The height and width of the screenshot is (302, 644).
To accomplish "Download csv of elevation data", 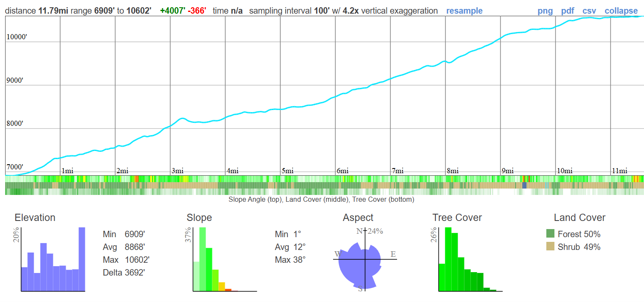I will coord(589,11).
